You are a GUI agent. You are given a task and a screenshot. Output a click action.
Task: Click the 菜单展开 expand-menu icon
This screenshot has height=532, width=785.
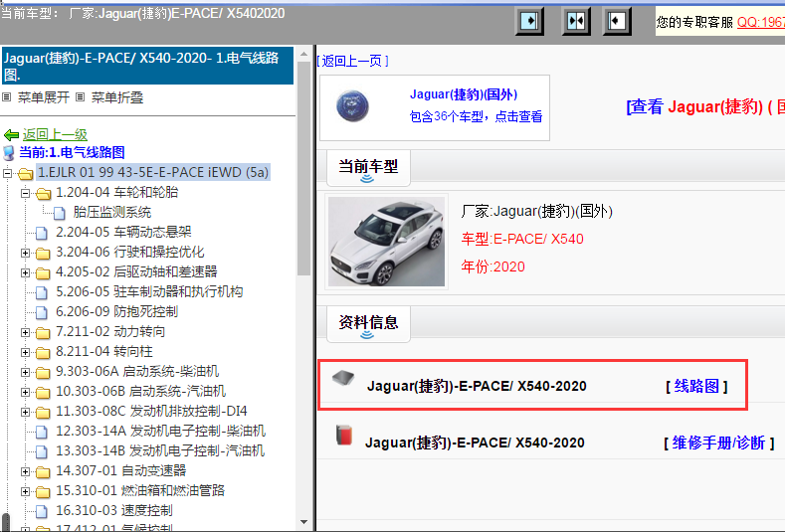coord(7,97)
